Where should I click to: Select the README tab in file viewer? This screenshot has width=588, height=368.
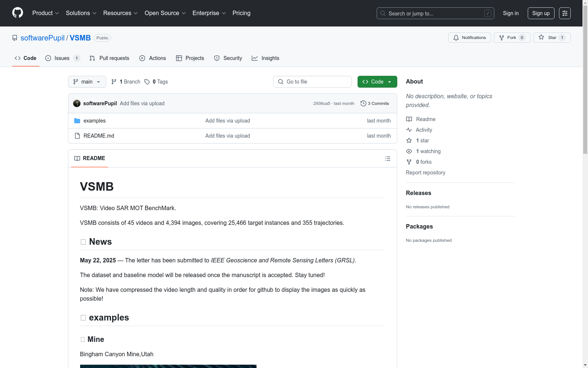pyautogui.click(x=90, y=158)
